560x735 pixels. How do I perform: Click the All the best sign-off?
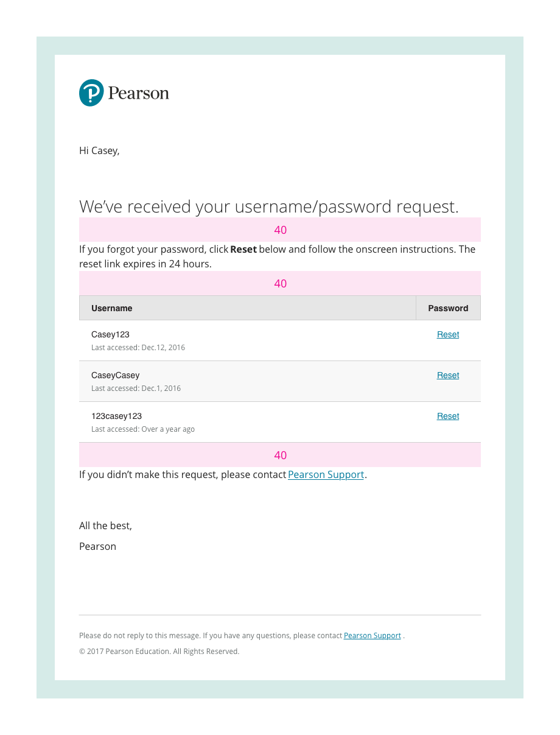point(105,526)
